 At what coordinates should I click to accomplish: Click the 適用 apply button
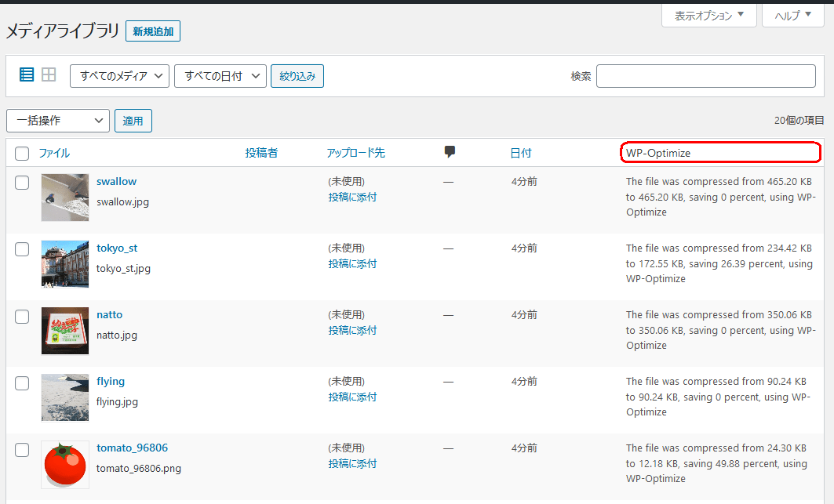(133, 121)
